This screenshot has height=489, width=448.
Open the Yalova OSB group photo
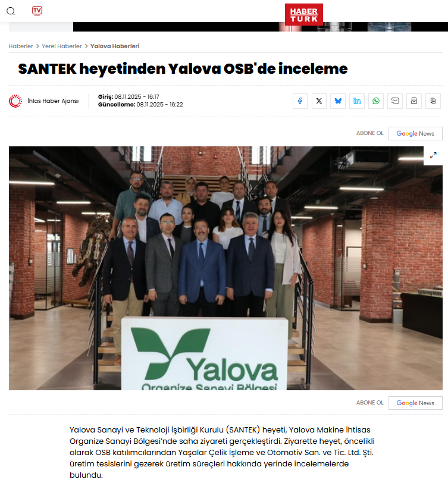(x=225, y=268)
